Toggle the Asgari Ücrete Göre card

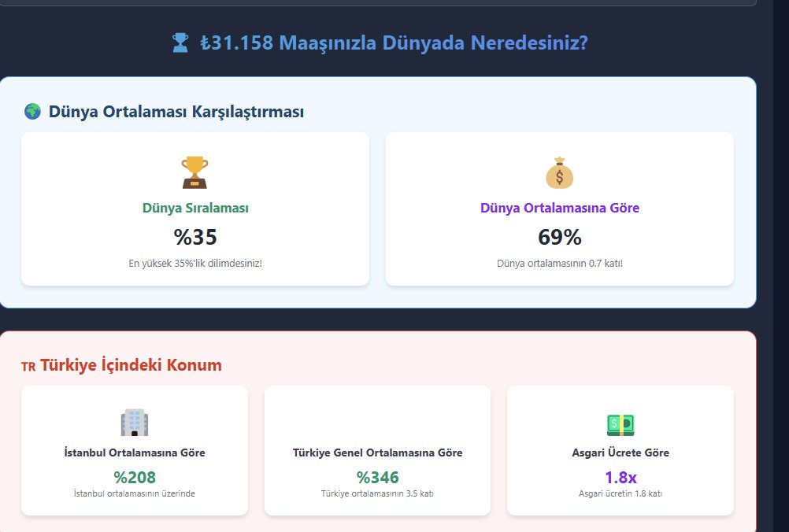620,450
